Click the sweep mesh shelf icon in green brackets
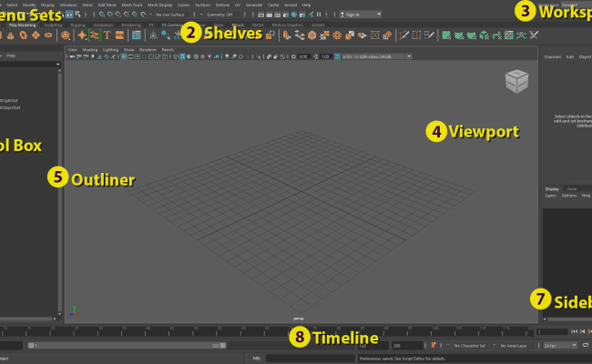Viewport: 592px width, 364px height. 94,35
